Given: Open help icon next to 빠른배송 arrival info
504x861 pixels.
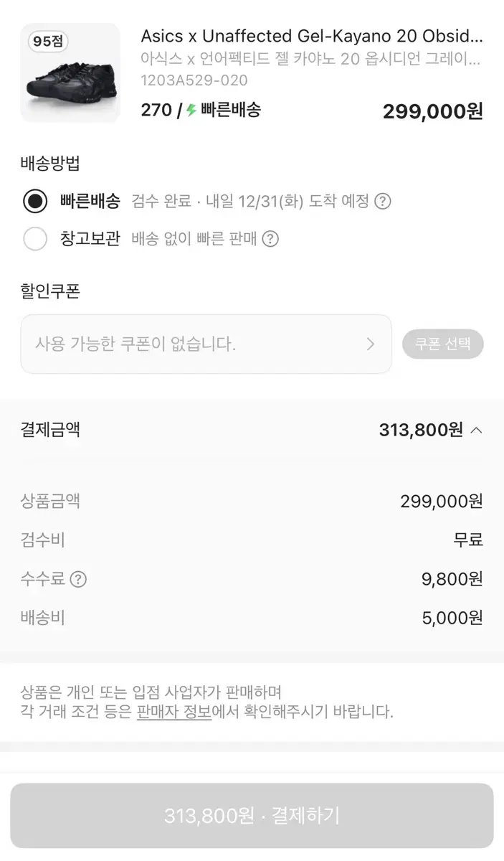Looking at the screenshot, I should [383, 201].
